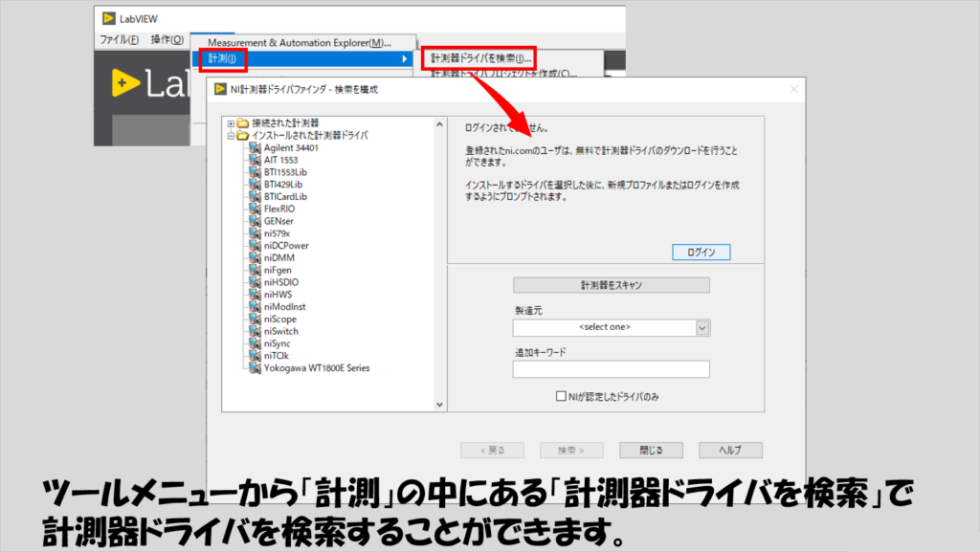Click the ni579x driver icon
The width and height of the screenshot is (980, 552).
coord(255,233)
